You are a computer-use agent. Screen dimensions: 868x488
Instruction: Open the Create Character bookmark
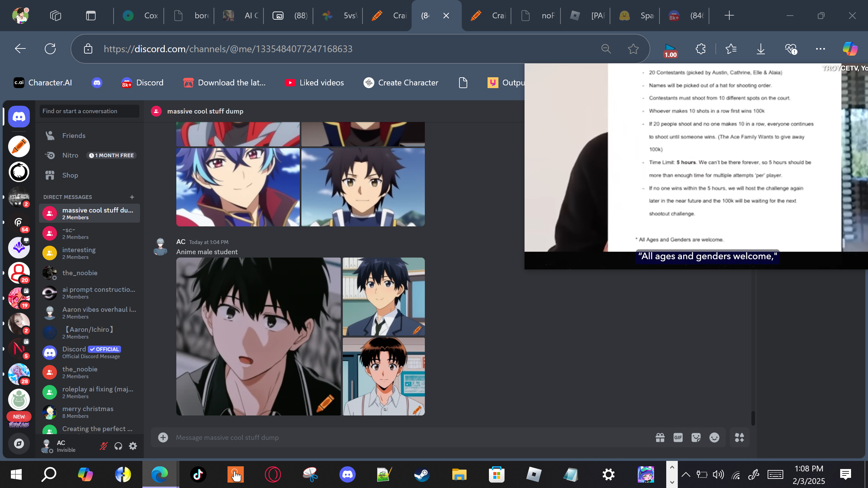pos(401,83)
